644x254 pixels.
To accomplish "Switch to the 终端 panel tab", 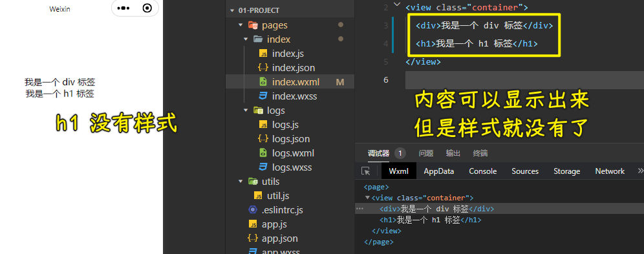I will tap(480, 153).
